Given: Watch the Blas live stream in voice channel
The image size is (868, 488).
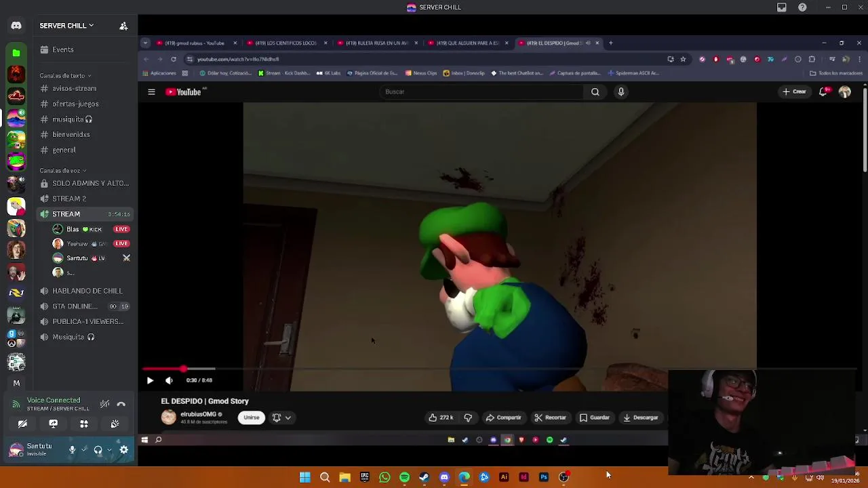Looking at the screenshot, I should (121, 229).
